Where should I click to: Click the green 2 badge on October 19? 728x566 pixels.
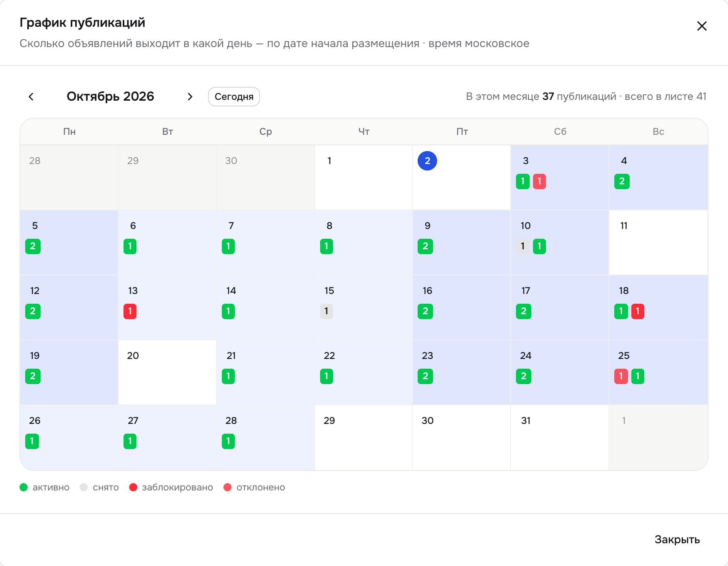pyautogui.click(x=33, y=376)
